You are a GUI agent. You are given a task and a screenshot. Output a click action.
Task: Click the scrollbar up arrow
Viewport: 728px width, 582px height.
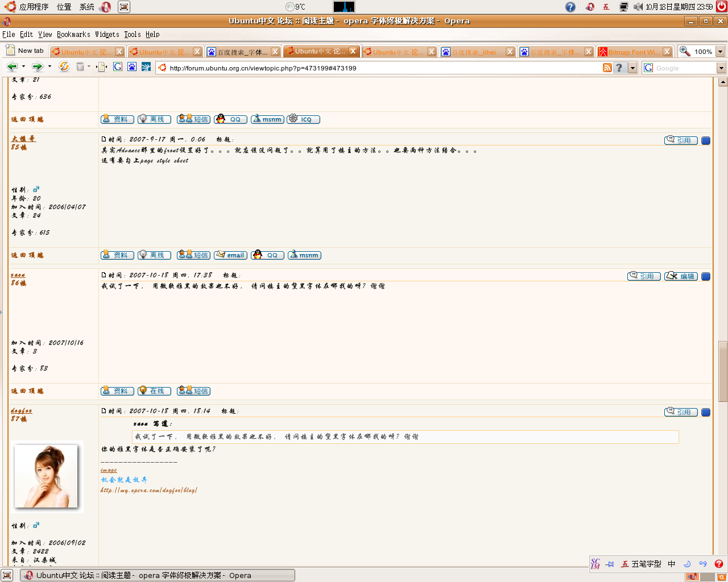tap(723, 82)
